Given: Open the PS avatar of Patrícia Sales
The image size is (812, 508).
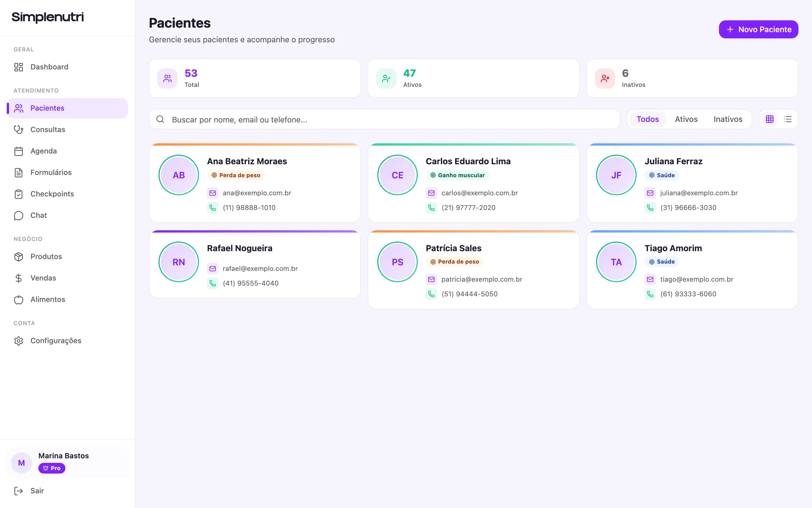Looking at the screenshot, I should click(x=397, y=262).
